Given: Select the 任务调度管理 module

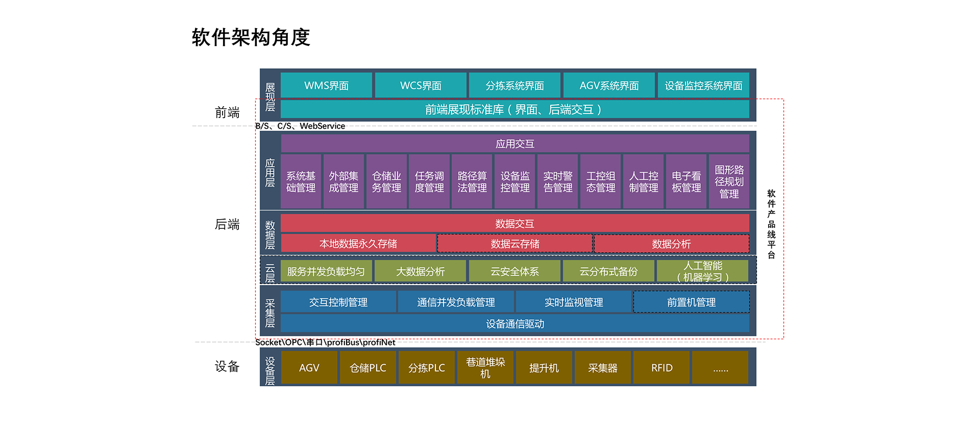Looking at the screenshot, I should click(x=429, y=181).
